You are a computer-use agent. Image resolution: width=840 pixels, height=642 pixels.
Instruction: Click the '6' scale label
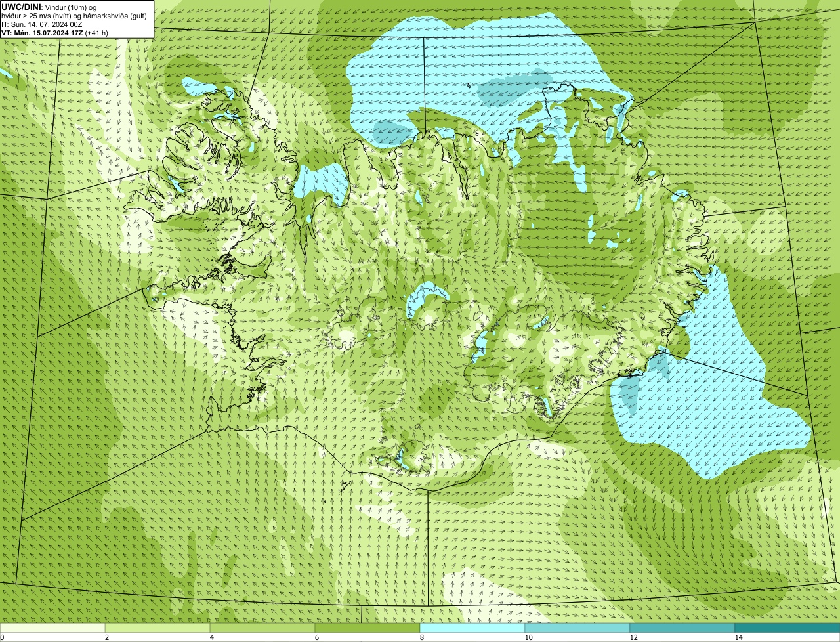coord(316,637)
